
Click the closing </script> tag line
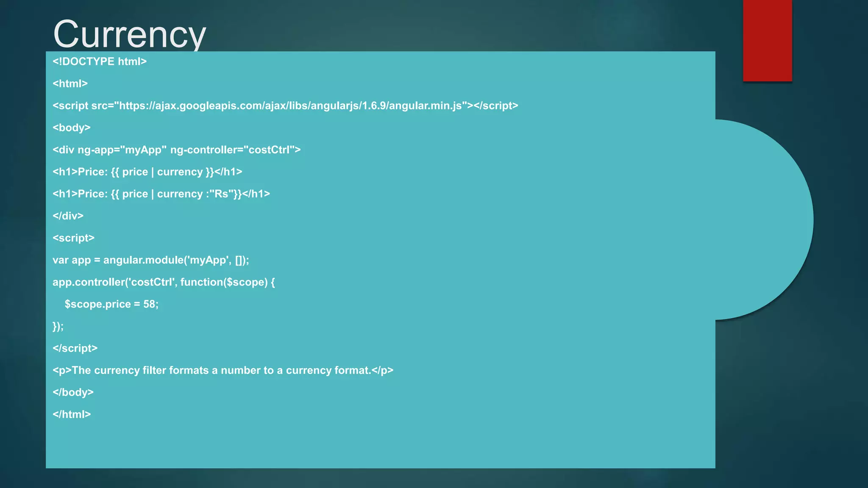tap(75, 348)
